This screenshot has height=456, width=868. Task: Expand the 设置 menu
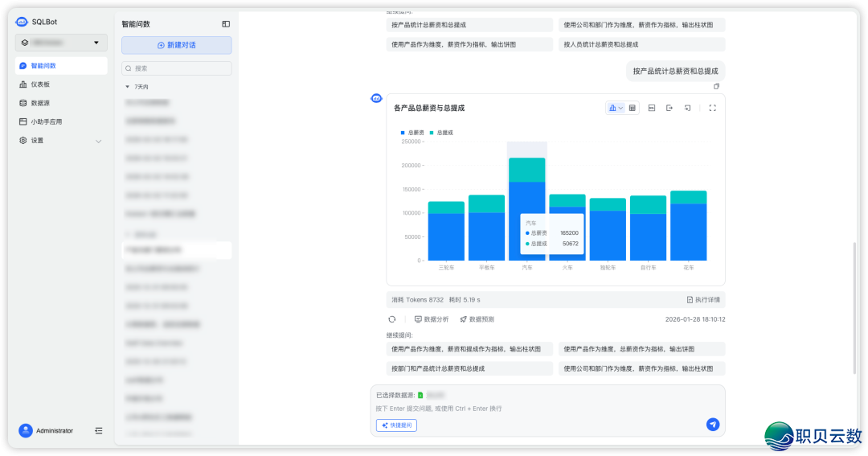pyautogui.click(x=61, y=141)
